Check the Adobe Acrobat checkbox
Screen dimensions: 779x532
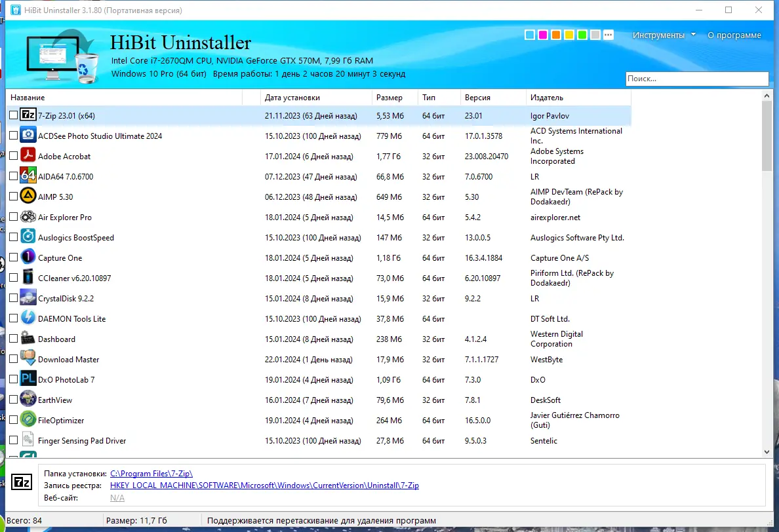pyautogui.click(x=13, y=156)
